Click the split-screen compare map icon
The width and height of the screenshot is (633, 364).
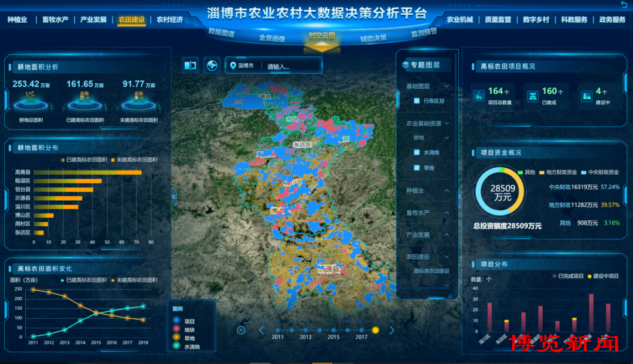click(x=190, y=66)
